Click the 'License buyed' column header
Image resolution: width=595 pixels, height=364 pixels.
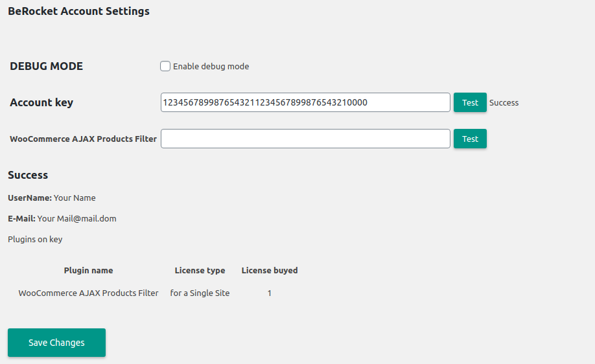point(270,270)
